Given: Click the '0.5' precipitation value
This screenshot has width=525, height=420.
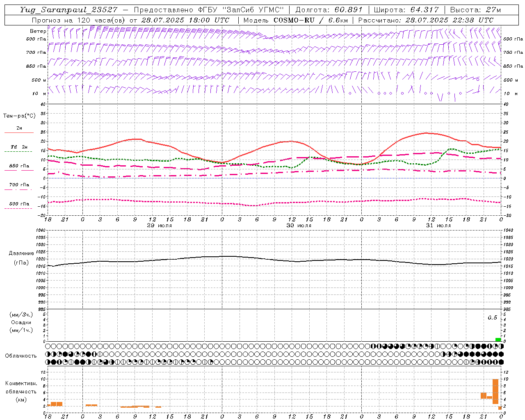Looking at the screenshot, I should tap(492, 318).
